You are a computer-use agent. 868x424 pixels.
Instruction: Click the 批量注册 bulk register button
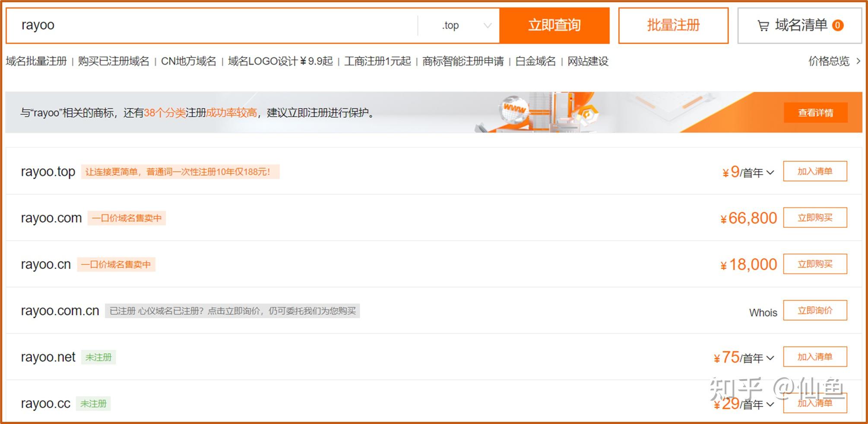pyautogui.click(x=673, y=25)
